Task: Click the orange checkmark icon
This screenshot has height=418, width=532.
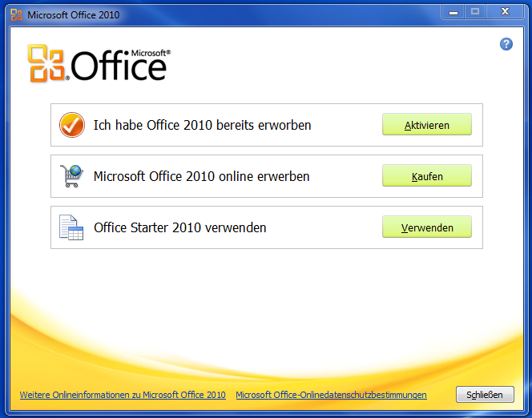Action: click(x=71, y=125)
